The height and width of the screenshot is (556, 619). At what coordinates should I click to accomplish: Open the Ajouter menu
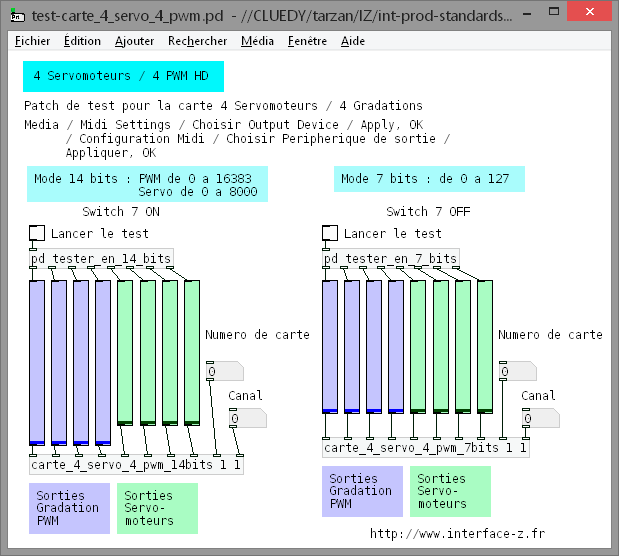coord(135,41)
